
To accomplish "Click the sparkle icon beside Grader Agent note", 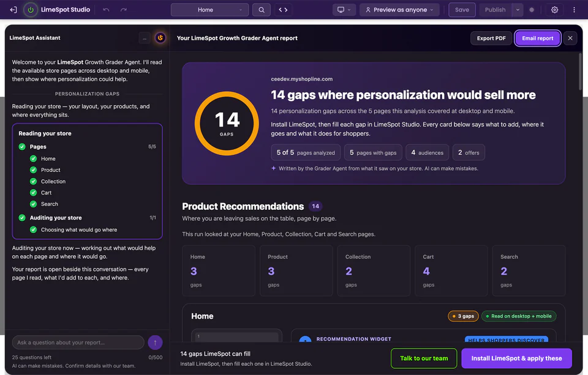I will tap(273, 168).
